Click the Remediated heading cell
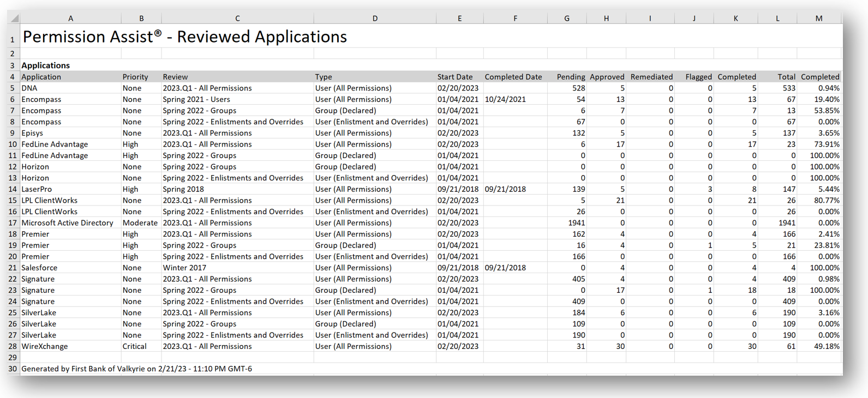The image size is (868, 398). (651, 77)
